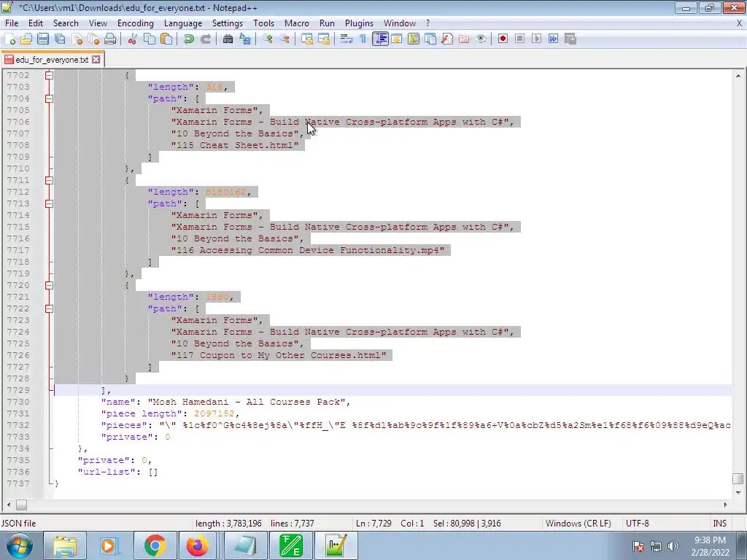
Task: Open the Macro menu
Action: pyautogui.click(x=296, y=23)
